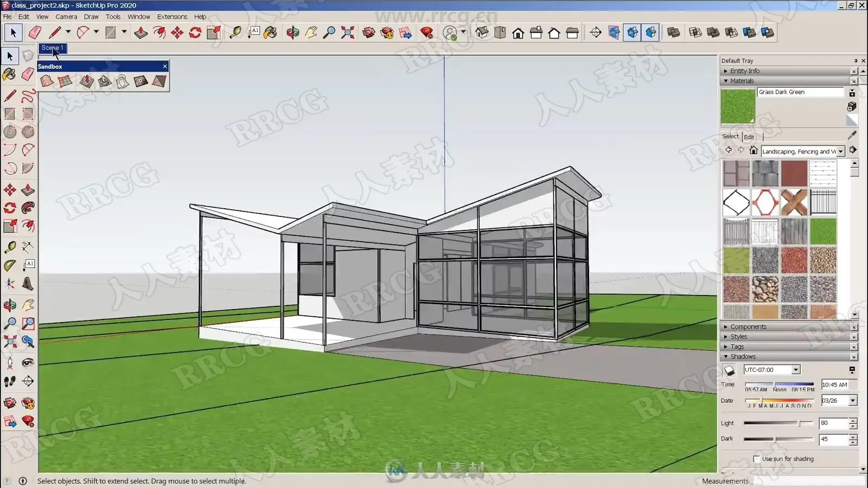Choose the Position Camera tool

pyautogui.click(x=10, y=363)
